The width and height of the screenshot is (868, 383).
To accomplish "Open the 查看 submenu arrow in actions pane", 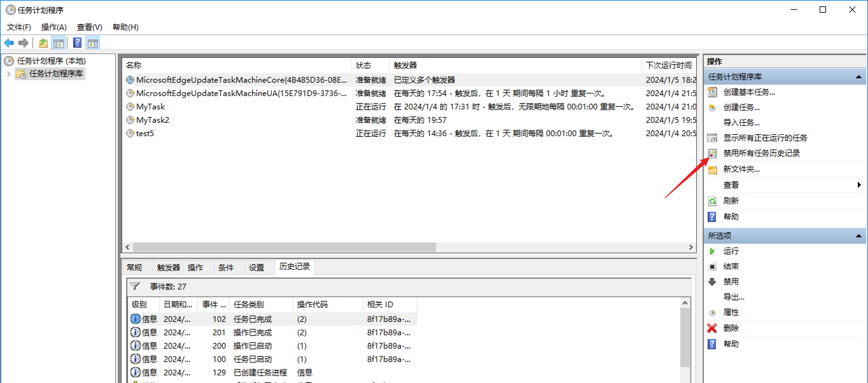I will (860, 185).
